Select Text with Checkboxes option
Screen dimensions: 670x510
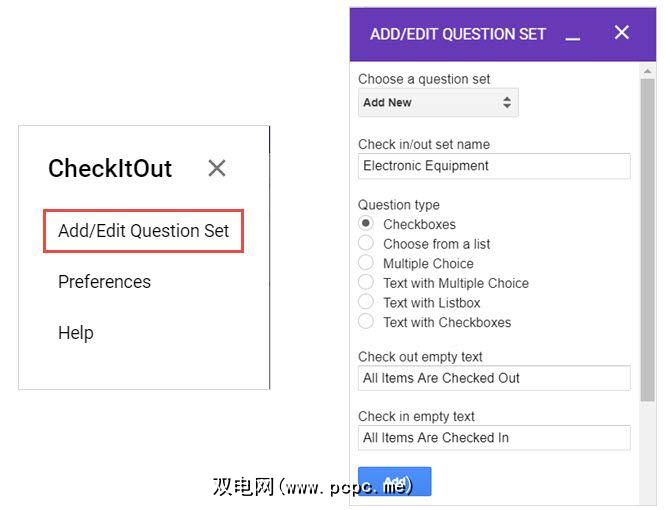click(x=366, y=322)
